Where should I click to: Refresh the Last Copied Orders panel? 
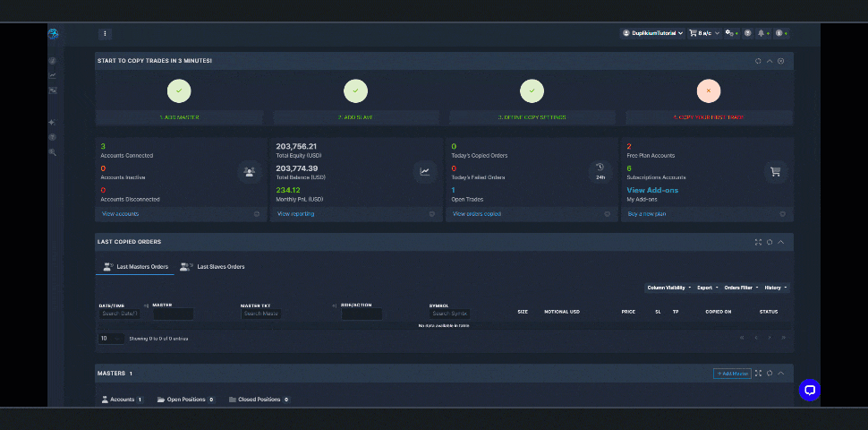(x=770, y=242)
